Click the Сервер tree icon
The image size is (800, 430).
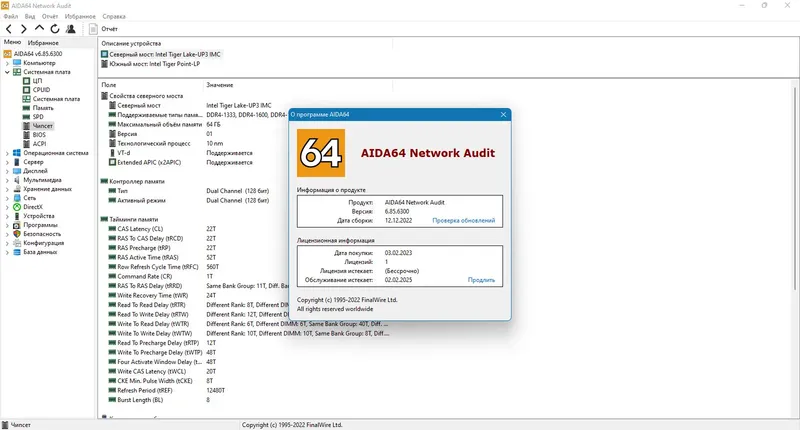(17, 162)
